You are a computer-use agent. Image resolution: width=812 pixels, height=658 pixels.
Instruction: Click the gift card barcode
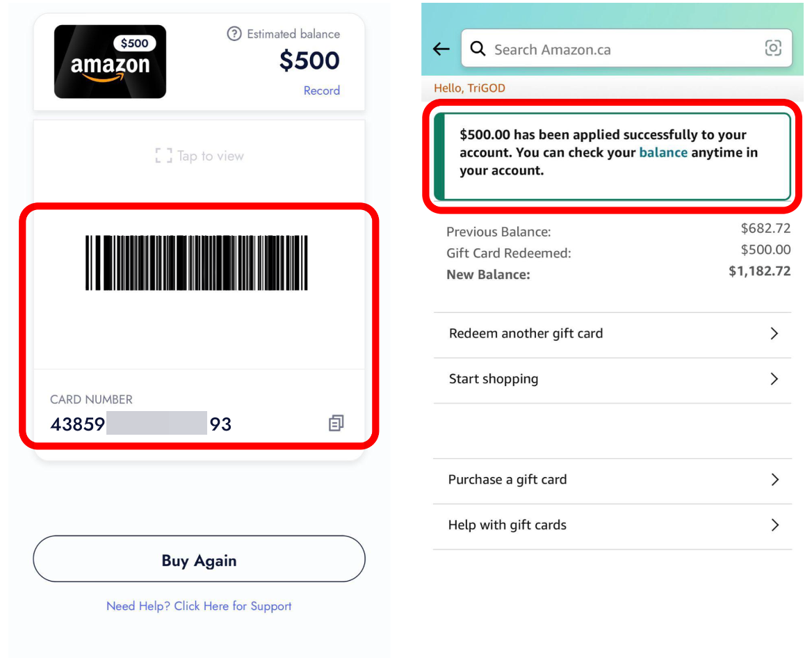click(x=197, y=263)
